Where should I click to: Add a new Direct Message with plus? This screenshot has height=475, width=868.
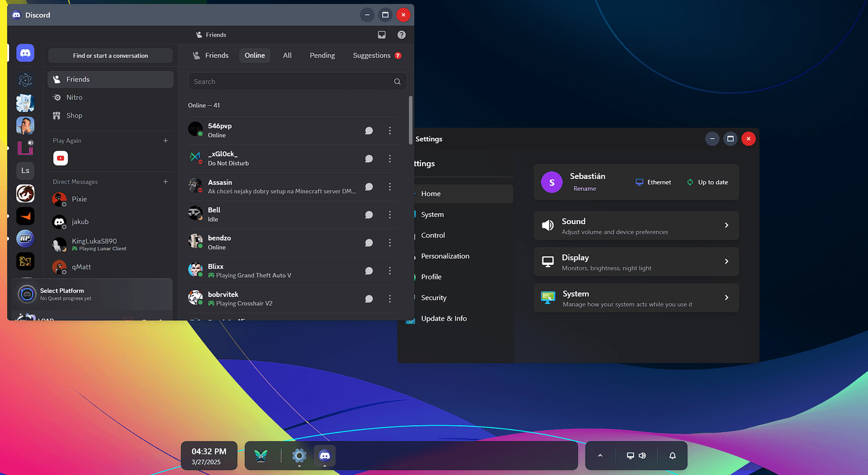(x=166, y=182)
